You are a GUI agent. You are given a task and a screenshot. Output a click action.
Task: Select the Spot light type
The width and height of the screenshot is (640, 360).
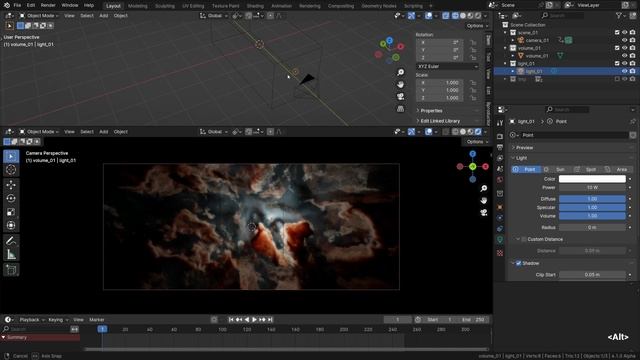(x=587, y=169)
